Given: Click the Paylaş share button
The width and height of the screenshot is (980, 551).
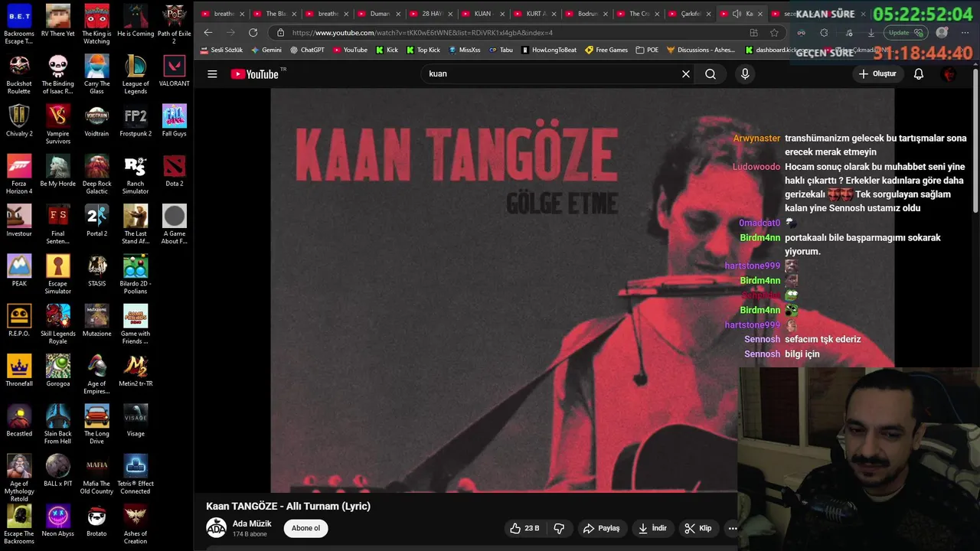Looking at the screenshot, I should [x=601, y=528].
